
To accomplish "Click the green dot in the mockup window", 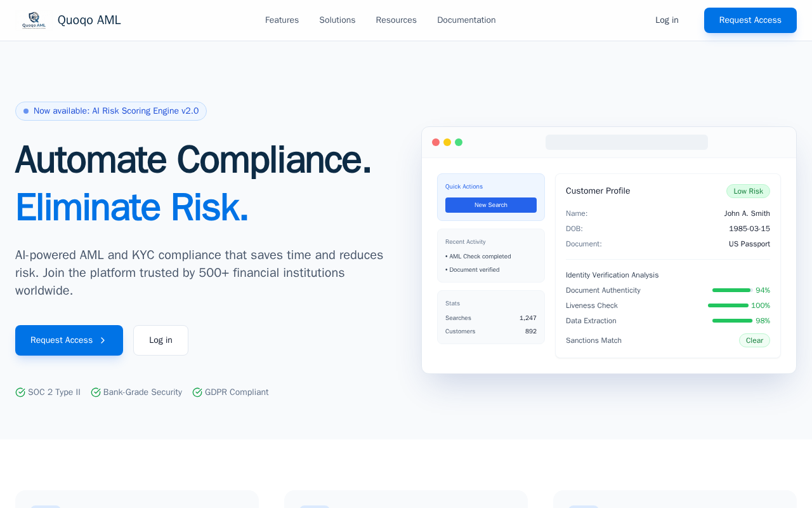I will [459, 142].
